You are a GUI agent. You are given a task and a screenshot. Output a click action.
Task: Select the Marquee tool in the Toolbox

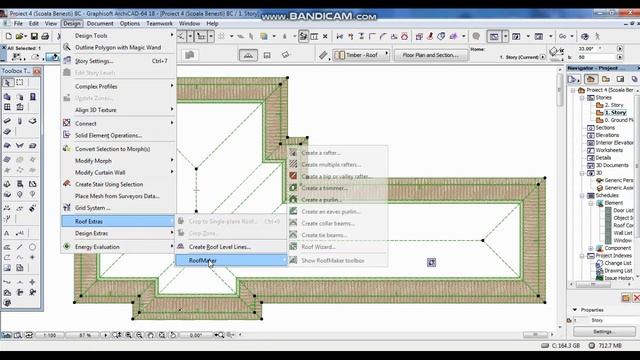20,83
